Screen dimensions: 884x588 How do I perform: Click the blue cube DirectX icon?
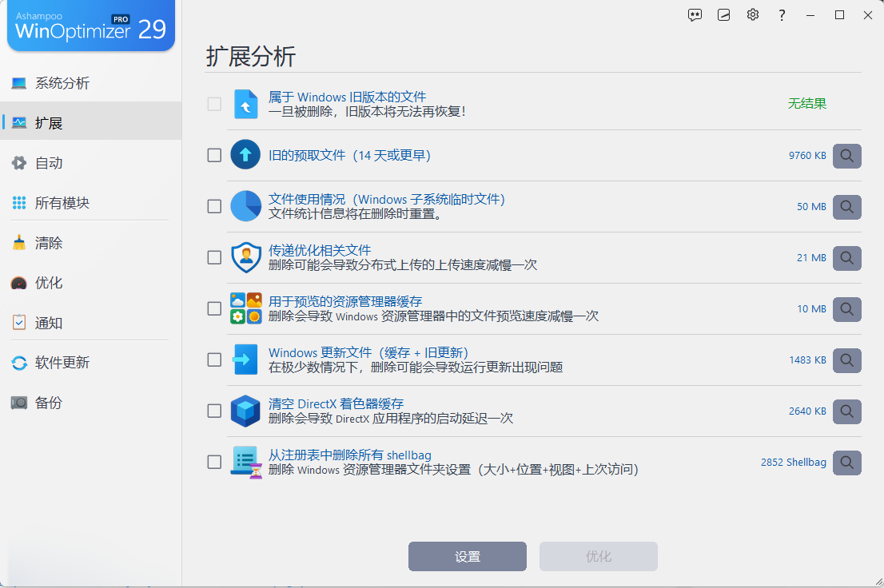[245, 411]
